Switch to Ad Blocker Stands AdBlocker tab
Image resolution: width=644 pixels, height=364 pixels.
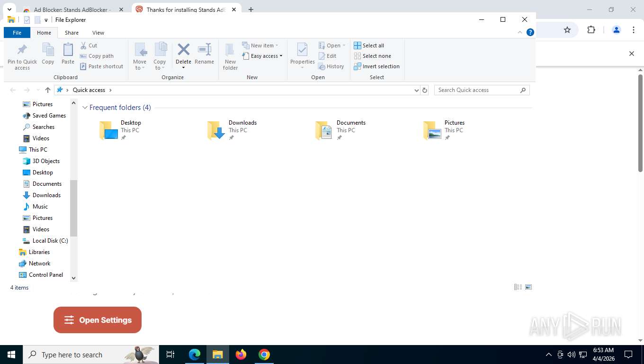(x=73, y=9)
